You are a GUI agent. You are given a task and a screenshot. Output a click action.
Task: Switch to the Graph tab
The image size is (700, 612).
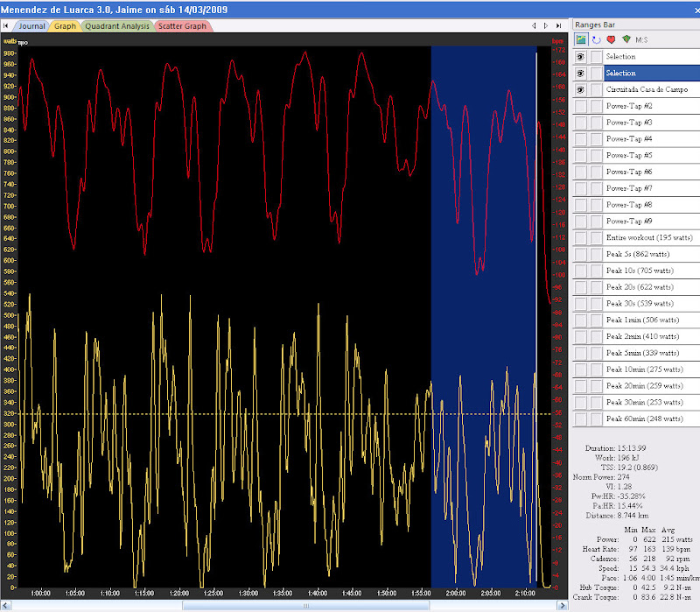65,26
